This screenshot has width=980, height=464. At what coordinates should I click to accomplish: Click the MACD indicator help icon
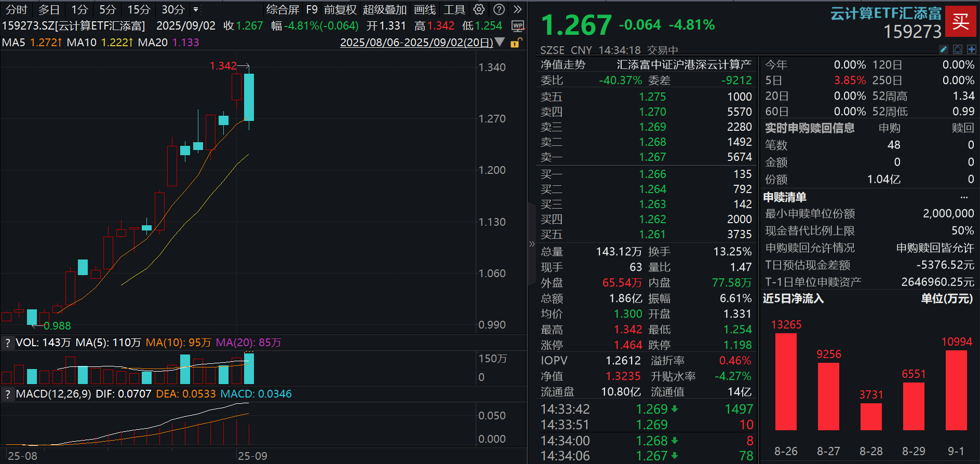(x=7, y=394)
